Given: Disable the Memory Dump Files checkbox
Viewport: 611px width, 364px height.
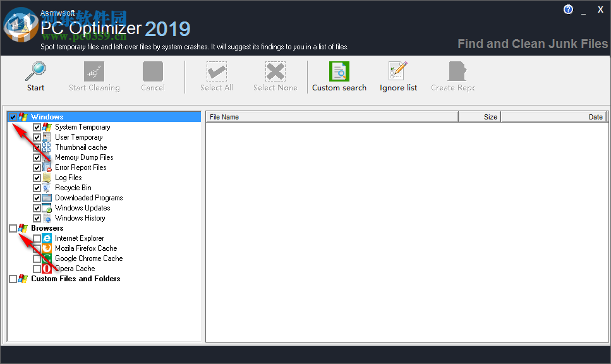Looking at the screenshot, I should [37, 157].
